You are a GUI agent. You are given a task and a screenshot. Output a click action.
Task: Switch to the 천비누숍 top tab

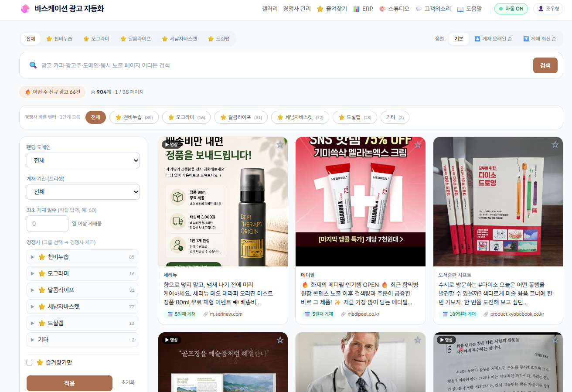59,39
